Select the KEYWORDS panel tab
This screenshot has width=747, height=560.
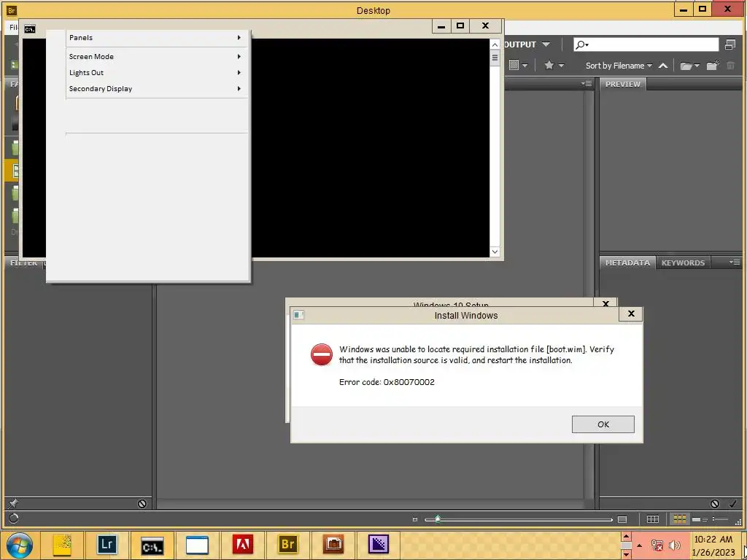tap(683, 262)
